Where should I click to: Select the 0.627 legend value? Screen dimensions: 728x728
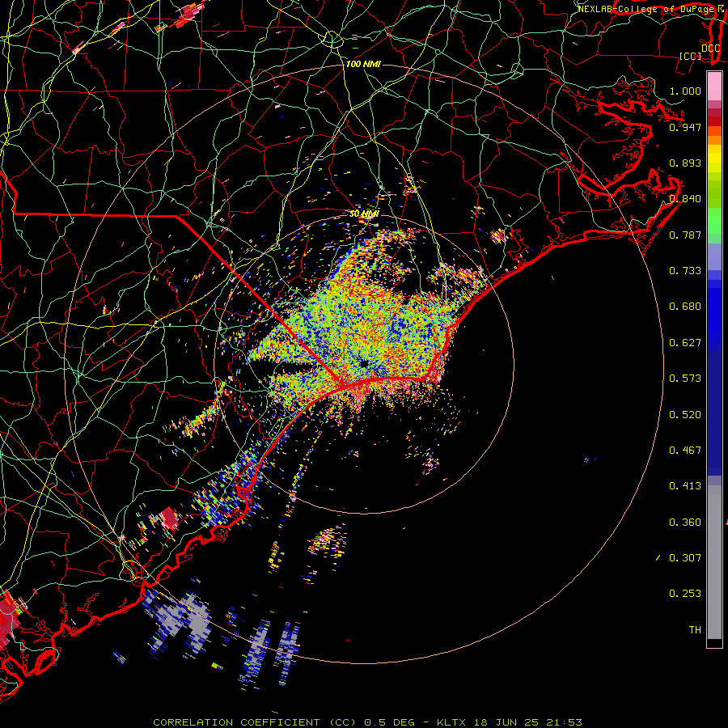tap(685, 343)
